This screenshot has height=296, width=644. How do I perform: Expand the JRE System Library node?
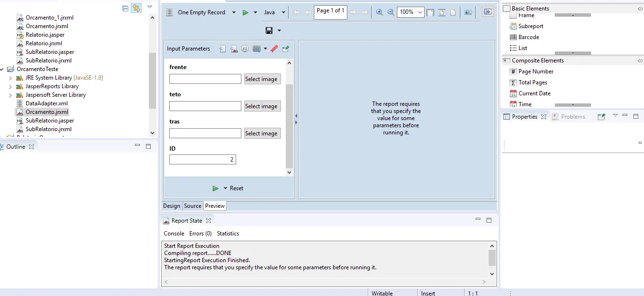tap(10, 78)
